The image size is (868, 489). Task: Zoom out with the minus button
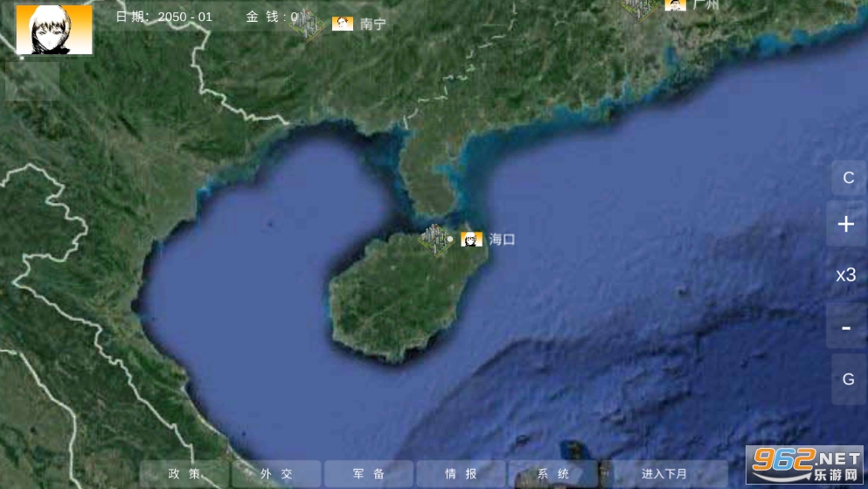click(846, 328)
